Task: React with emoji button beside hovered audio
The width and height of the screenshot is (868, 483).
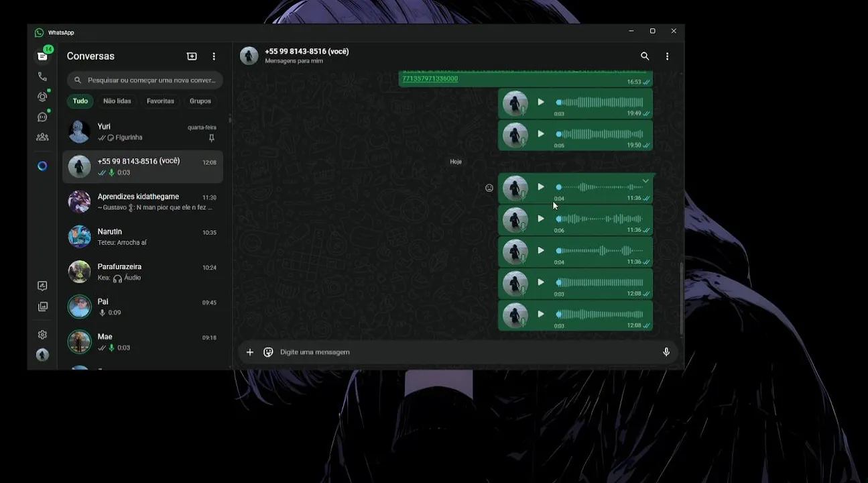Action: pos(489,188)
